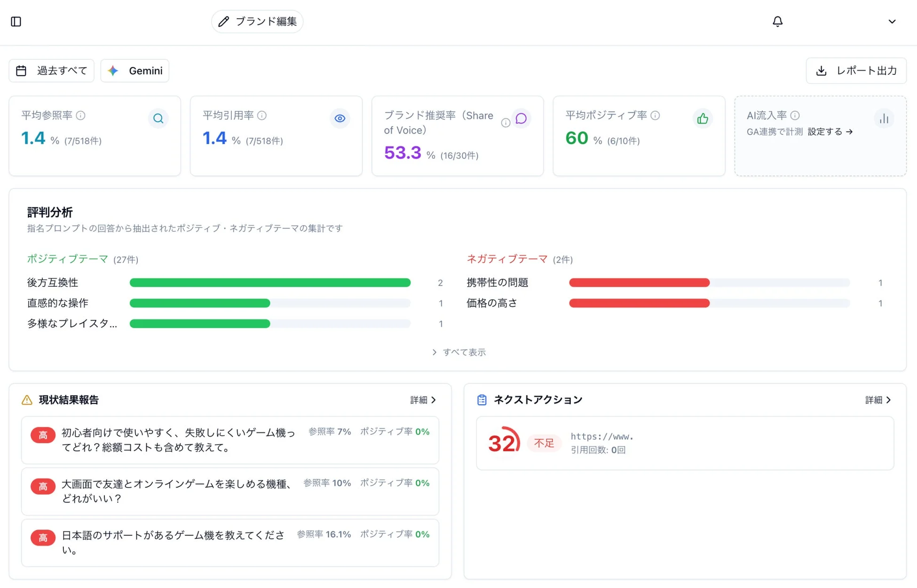Image resolution: width=917 pixels, height=588 pixels.
Task: Click the download icon in レポート出力
Action: tap(822, 71)
